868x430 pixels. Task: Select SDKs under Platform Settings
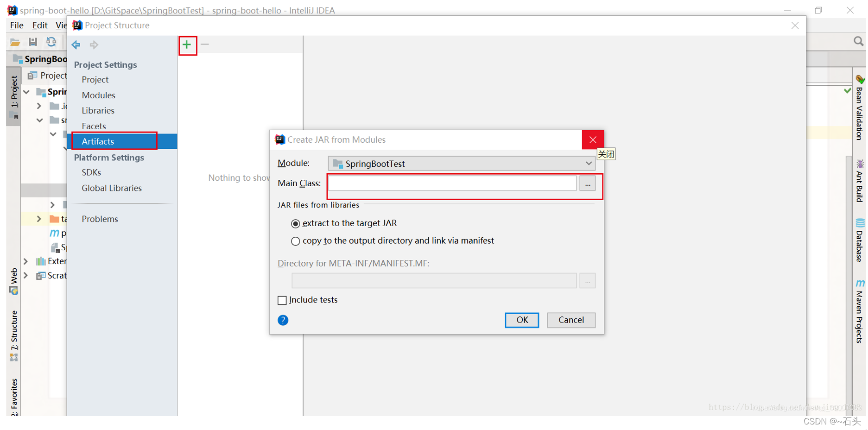91,172
